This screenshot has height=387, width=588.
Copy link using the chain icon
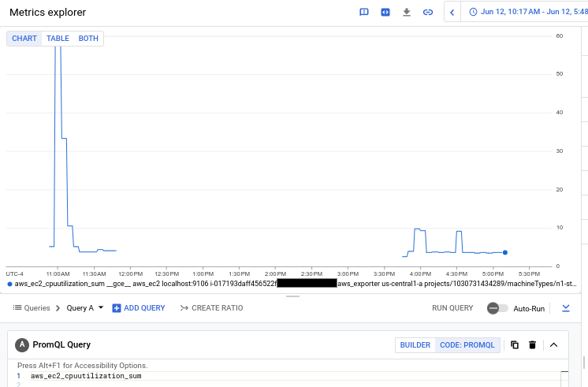coord(428,13)
